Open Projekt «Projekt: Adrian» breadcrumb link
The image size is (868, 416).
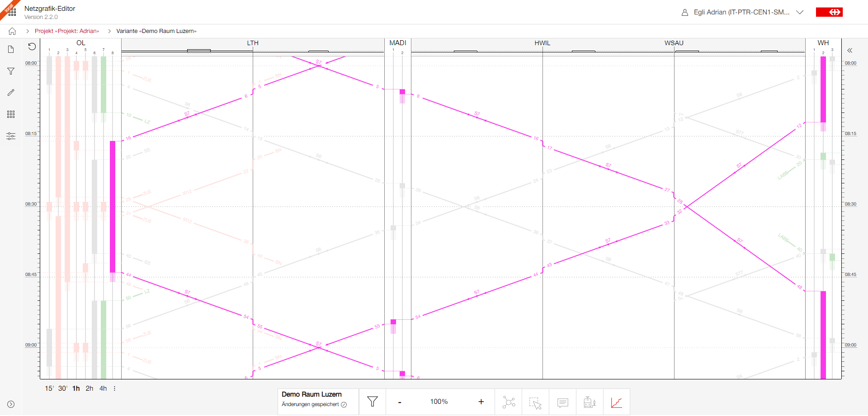[67, 31]
